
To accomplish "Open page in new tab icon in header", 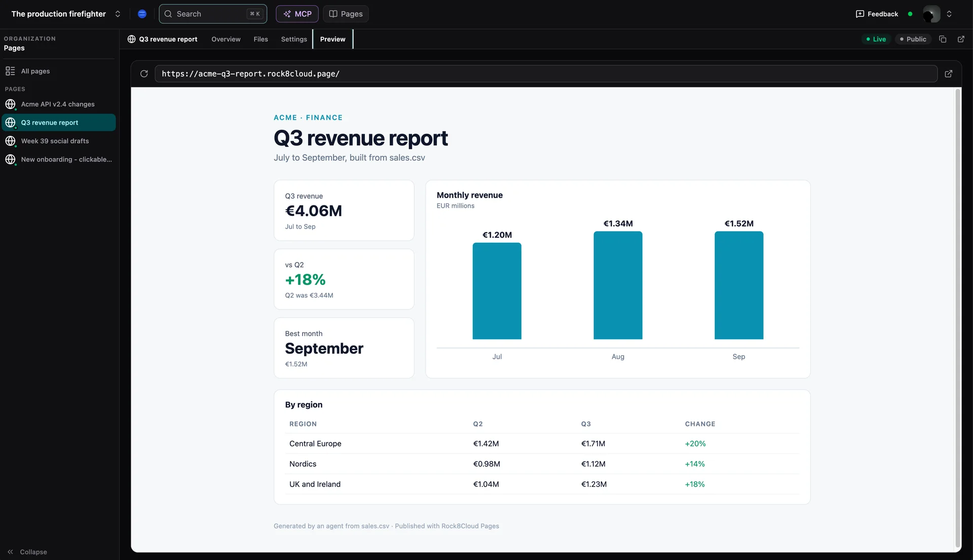I will pos(961,39).
